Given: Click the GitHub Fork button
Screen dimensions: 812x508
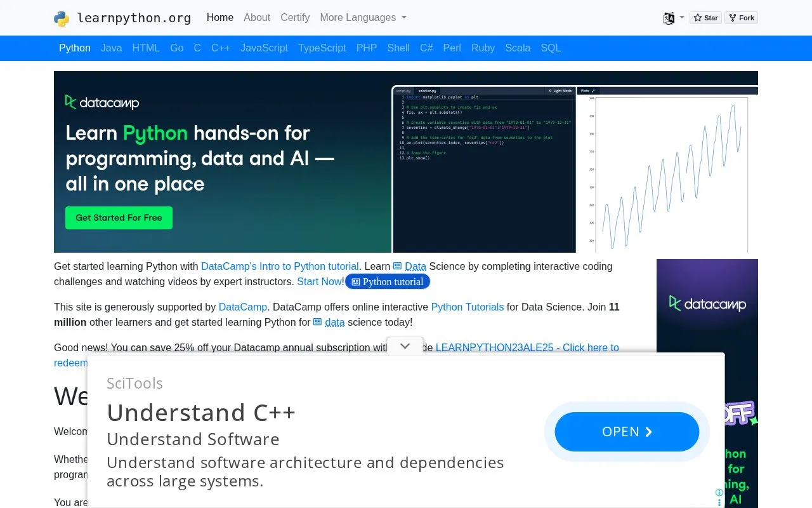Looking at the screenshot, I should [742, 18].
